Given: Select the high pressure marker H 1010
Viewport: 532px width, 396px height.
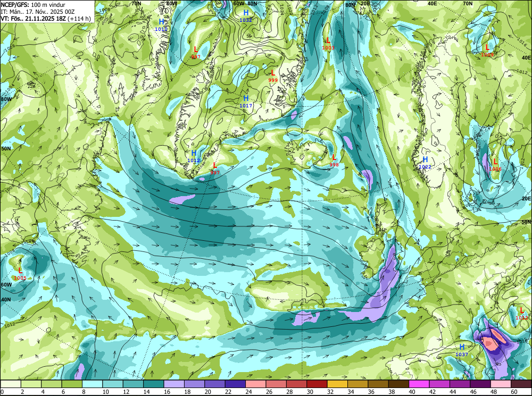Looking at the screenshot, I should (x=161, y=25).
